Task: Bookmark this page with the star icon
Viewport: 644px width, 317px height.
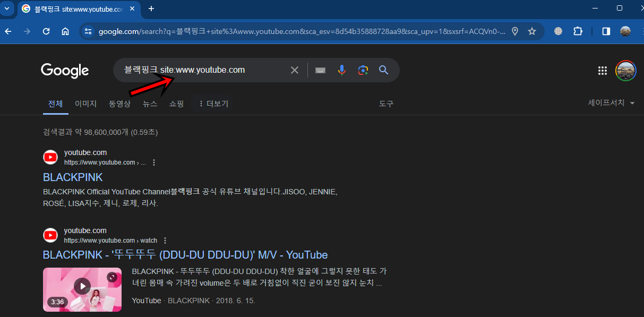Action: pos(532,31)
